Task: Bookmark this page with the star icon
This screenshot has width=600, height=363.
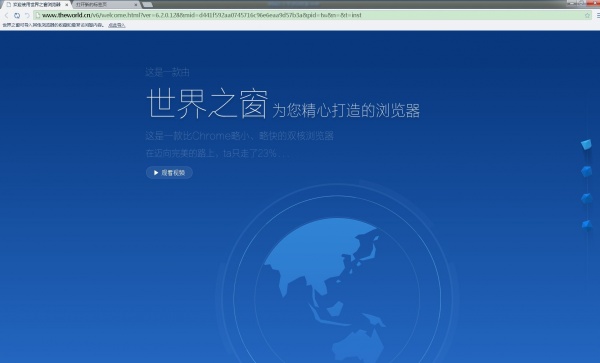Action: point(587,15)
